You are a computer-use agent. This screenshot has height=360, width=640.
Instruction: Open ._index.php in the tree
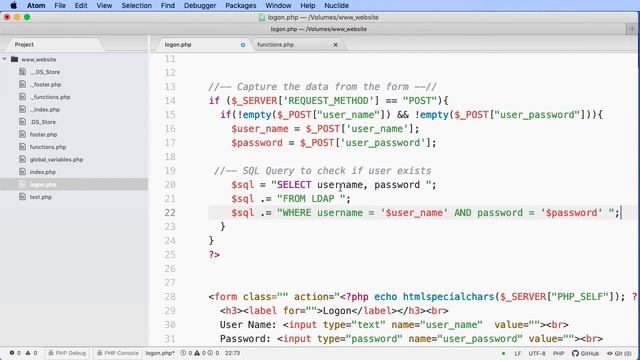coord(45,109)
